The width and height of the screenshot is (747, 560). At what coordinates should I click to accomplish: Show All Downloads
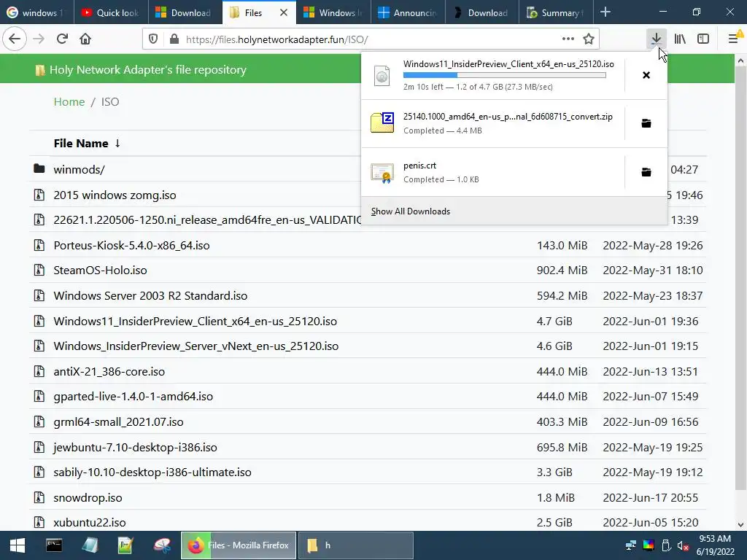tap(411, 211)
